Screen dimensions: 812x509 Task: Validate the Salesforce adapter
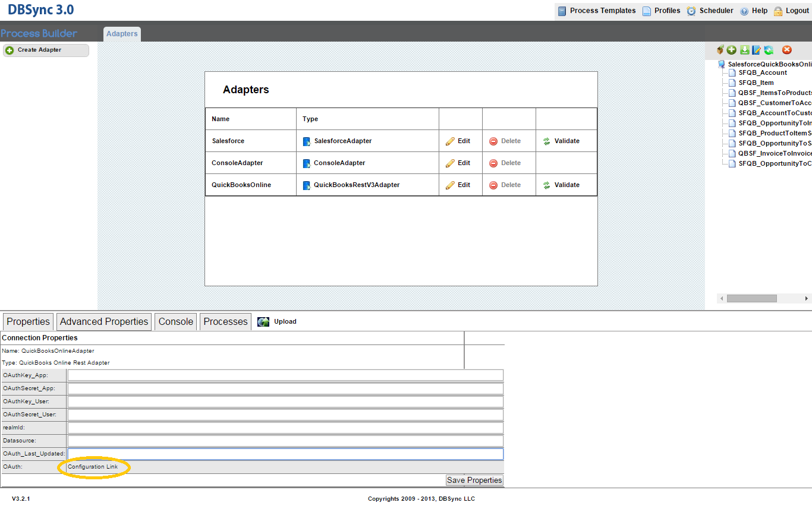point(561,141)
